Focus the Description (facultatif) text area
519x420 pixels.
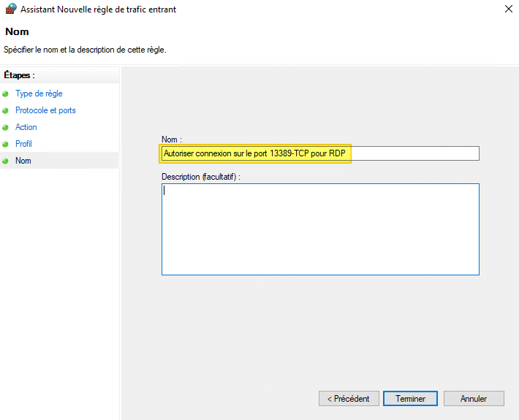pos(320,229)
